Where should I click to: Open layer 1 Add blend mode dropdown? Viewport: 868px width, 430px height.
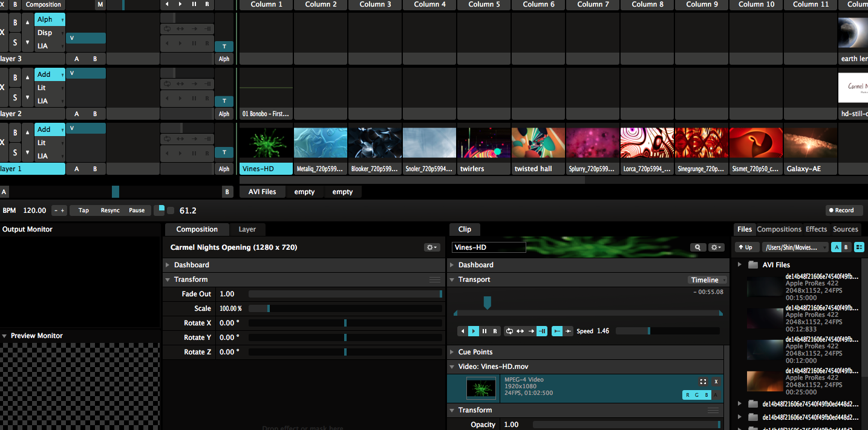click(x=50, y=129)
